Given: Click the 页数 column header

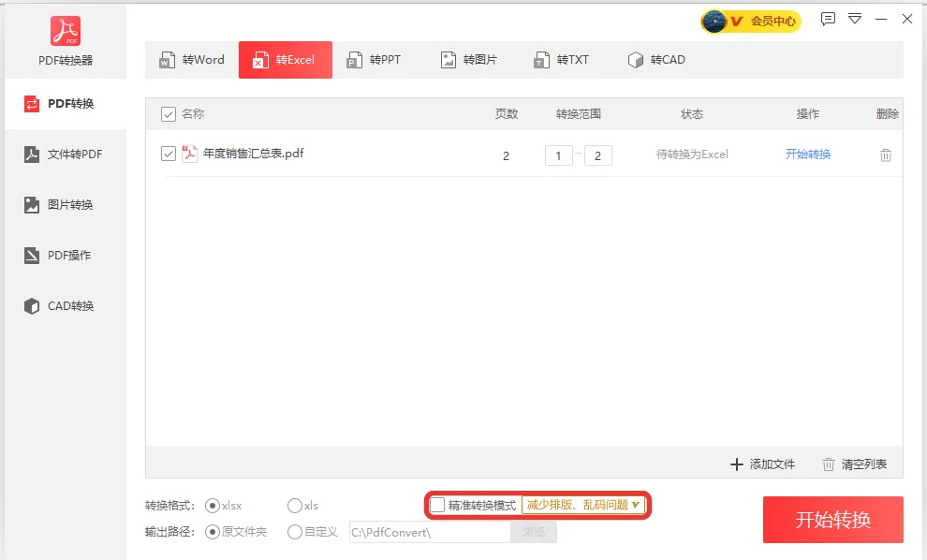Looking at the screenshot, I should 506,114.
